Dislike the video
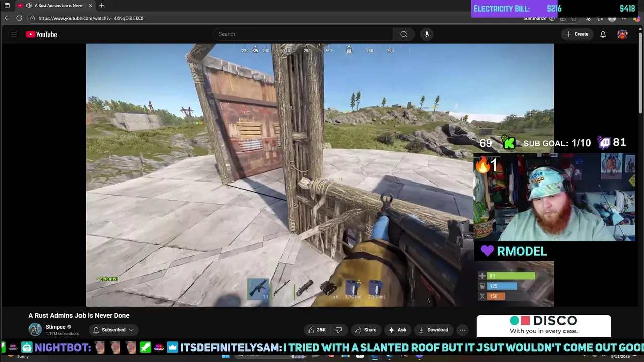644x362 pixels. tap(339, 330)
